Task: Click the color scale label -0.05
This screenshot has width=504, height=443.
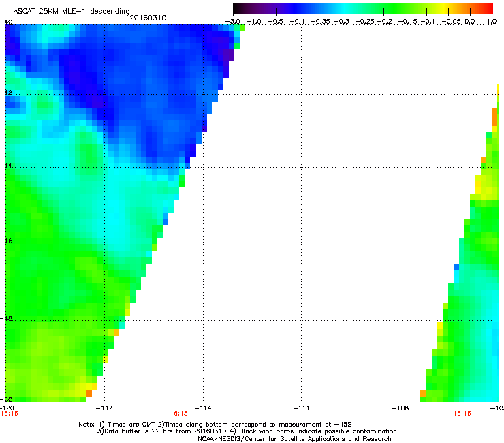Action: (452, 22)
